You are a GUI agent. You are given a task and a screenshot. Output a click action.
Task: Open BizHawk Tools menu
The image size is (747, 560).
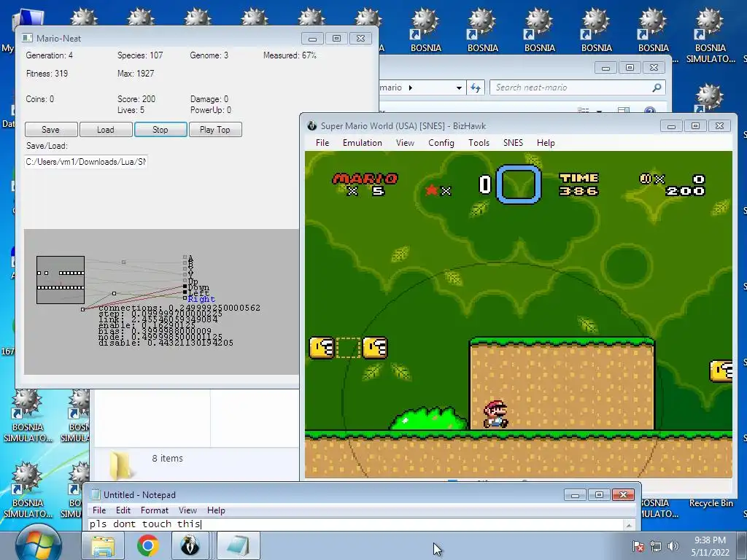(479, 143)
